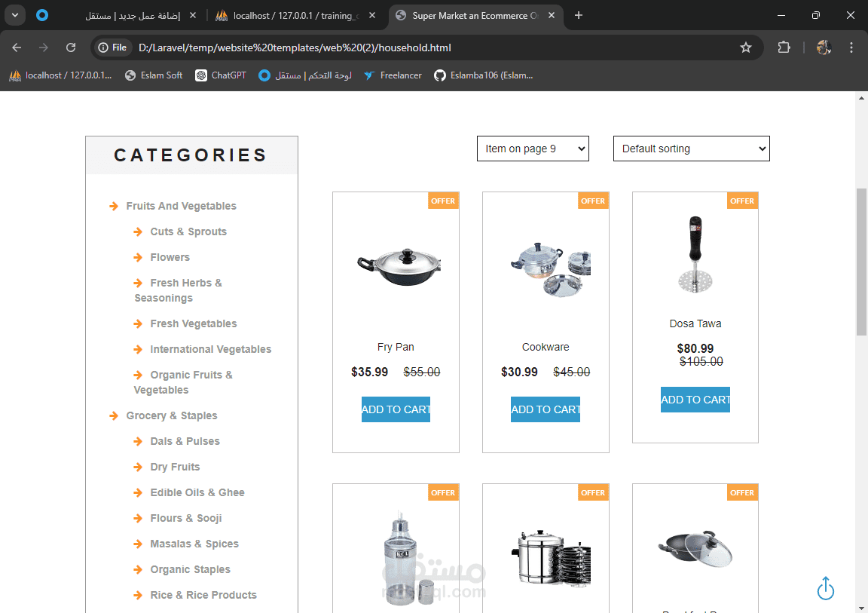Click the scroll-to-top arrow icon
Screen dimensions: 868x613
[x=825, y=588]
